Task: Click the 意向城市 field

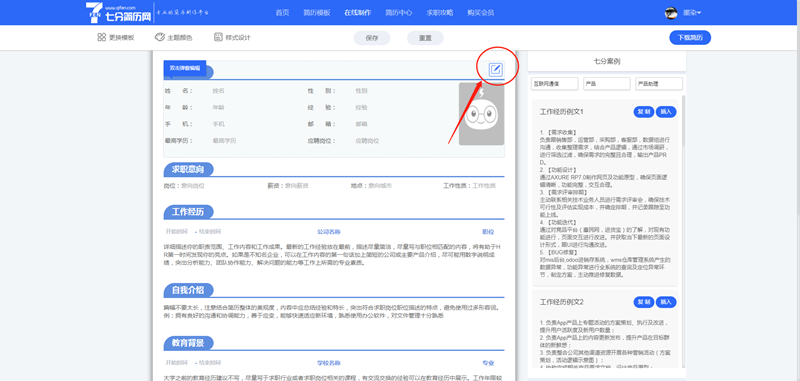Action: (x=381, y=186)
